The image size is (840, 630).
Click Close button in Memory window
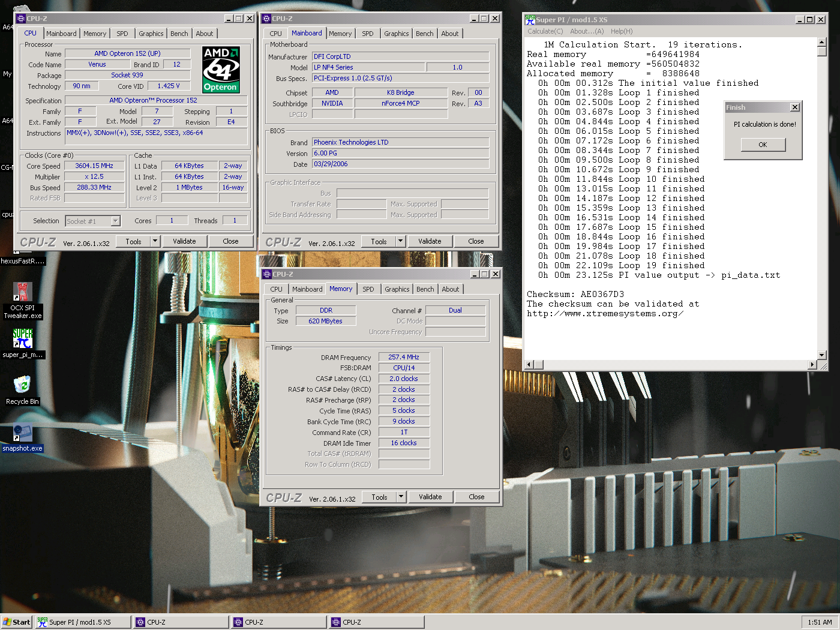476,497
